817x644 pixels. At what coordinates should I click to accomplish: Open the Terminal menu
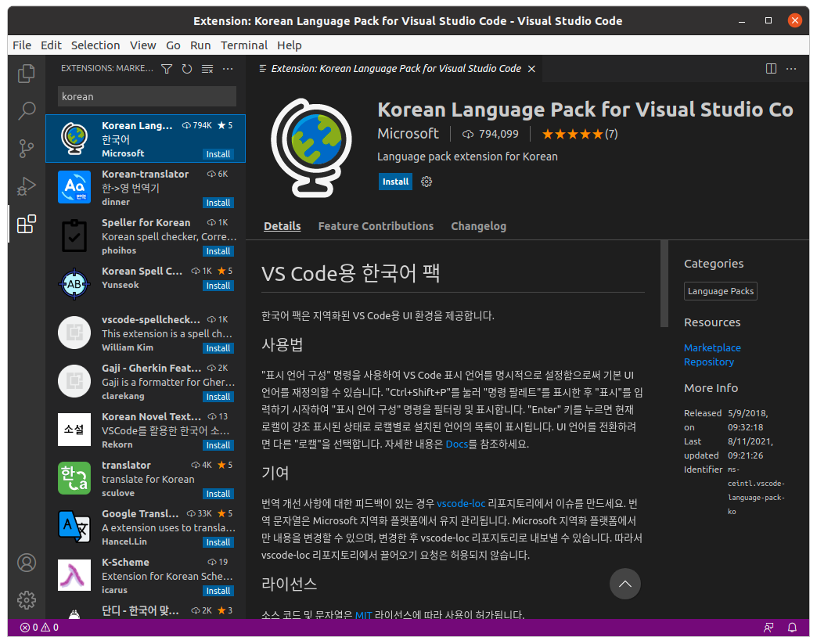coord(244,45)
